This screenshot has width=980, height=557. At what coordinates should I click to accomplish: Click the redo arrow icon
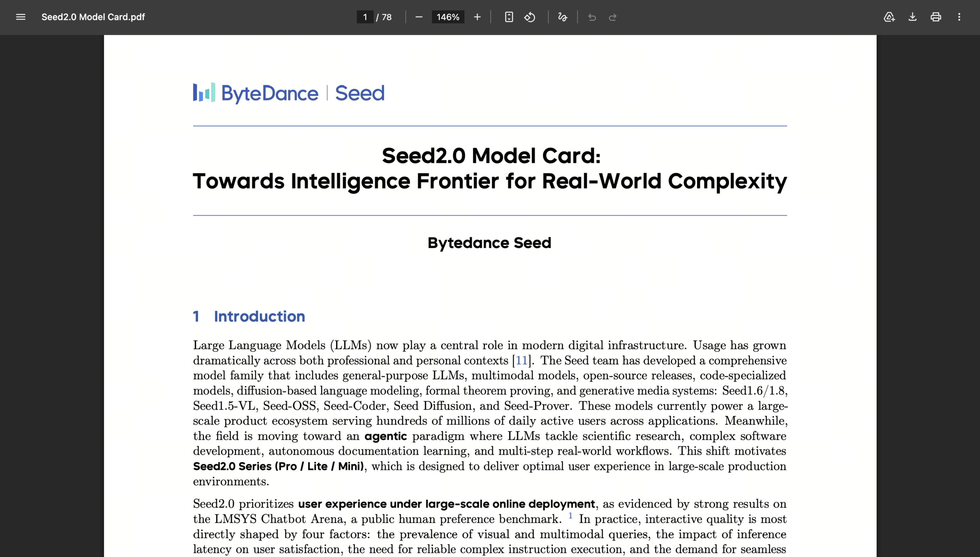pyautogui.click(x=612, y=17)
